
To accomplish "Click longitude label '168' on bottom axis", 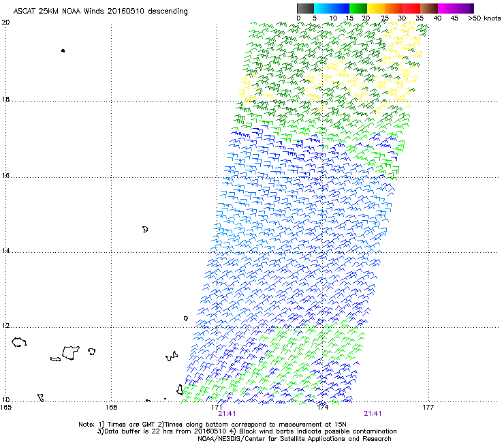I will click(x=111, y=408).
